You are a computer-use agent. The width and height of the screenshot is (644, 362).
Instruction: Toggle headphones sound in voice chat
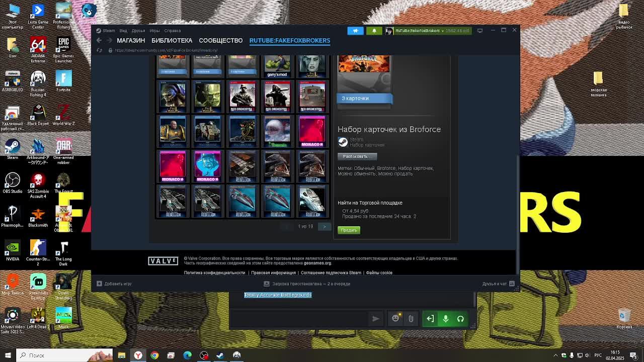[460, 319]
